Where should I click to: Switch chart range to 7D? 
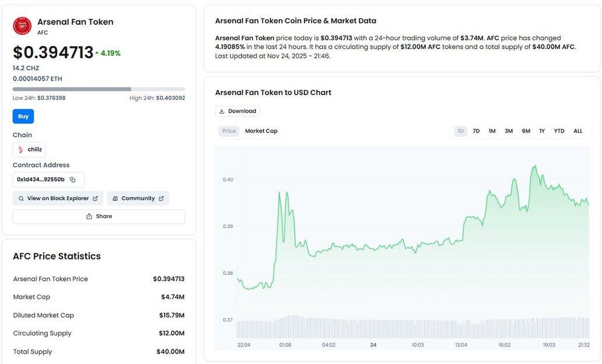pyautogui.click(x=476, y=131)
